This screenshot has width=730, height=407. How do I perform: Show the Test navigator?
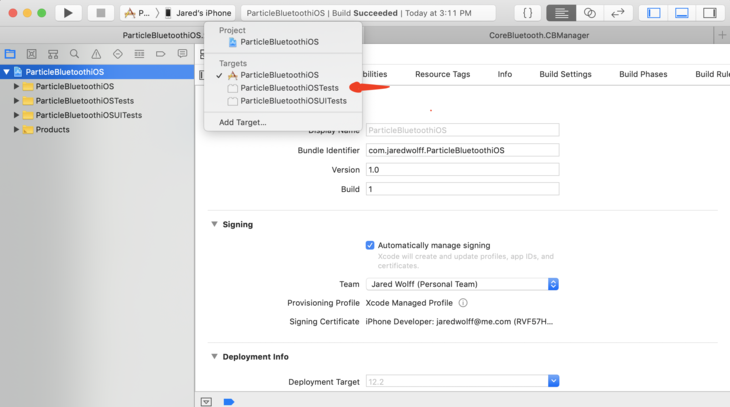coord(118,54)
